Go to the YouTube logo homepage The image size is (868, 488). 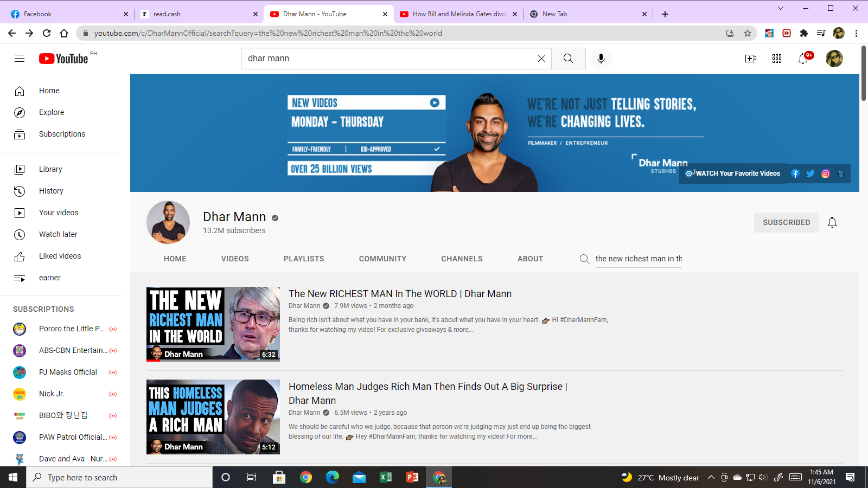[x=63, y=59]
